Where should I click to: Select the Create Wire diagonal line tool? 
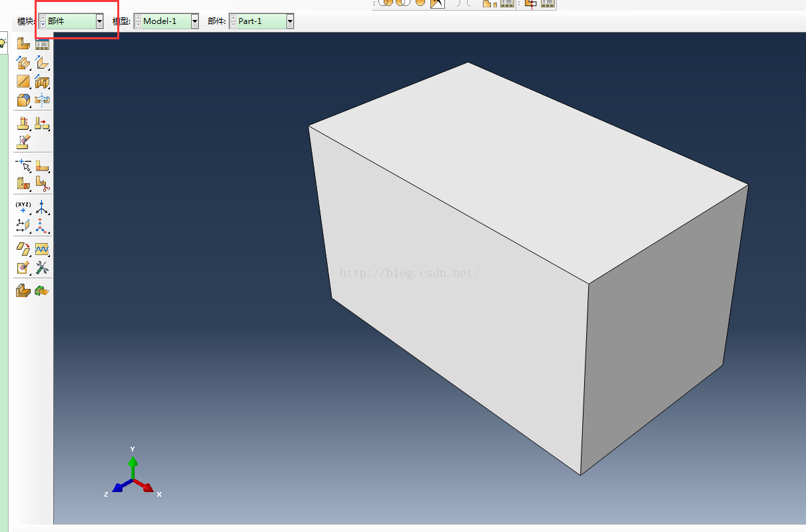(23, 82)
